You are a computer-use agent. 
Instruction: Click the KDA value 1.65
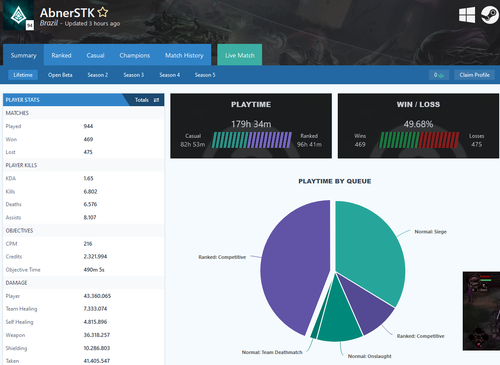click(88, 178)
